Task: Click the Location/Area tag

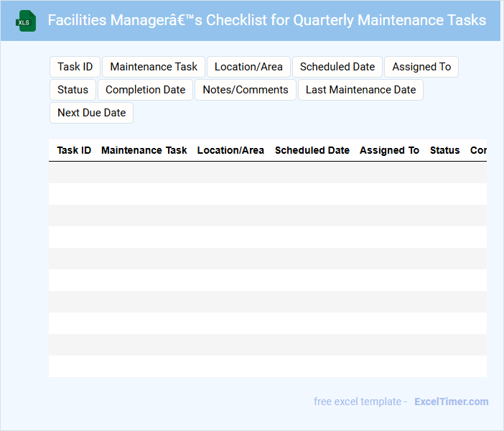Action: 248,67
